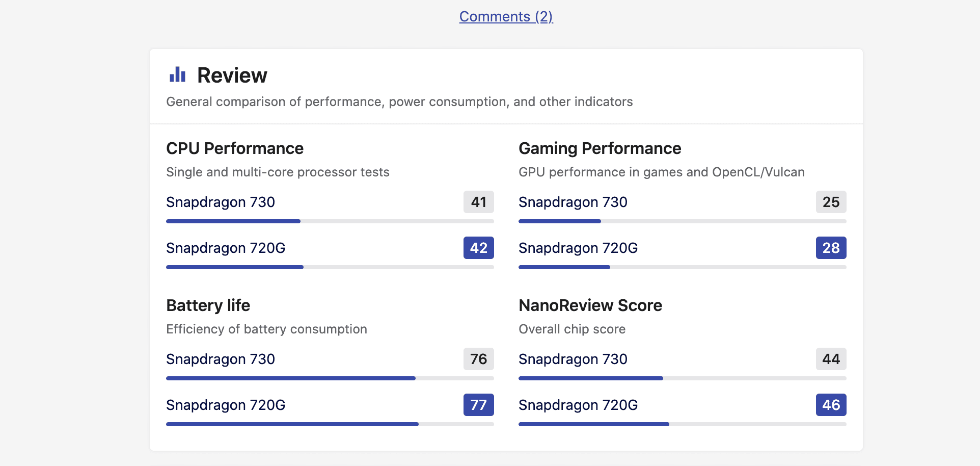Click the Snapdragon 730 NanoReview progress bar
Image resolution: width=980 pixels, height=466 pixels.
pyautogui.click(x=683, y=378)
